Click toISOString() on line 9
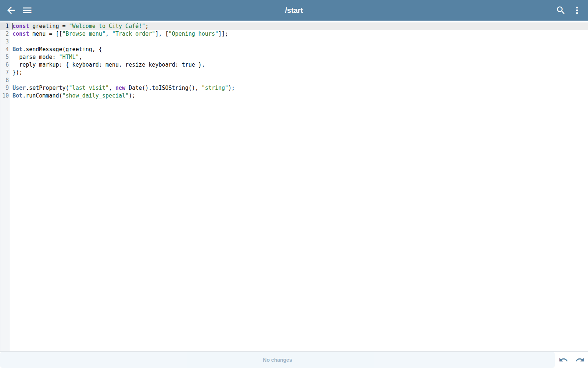This screenshot has width=588, height=368. point(173,88)
